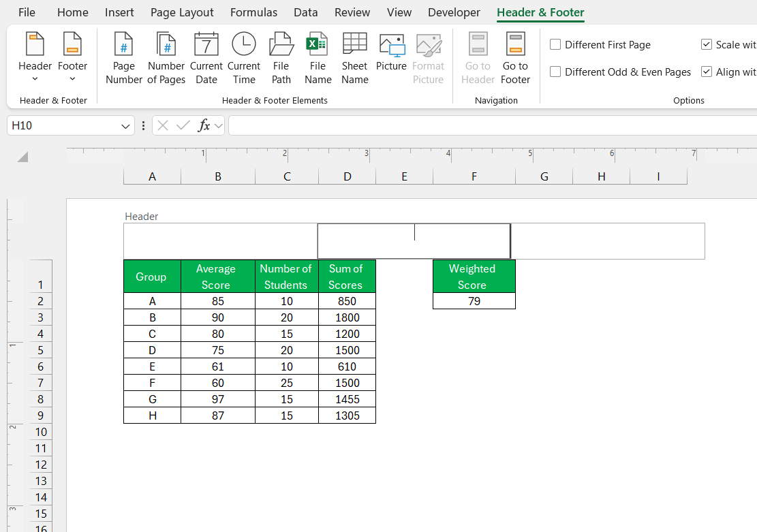
Task: Insert Page Number element
Action: [x=123, y=58]
